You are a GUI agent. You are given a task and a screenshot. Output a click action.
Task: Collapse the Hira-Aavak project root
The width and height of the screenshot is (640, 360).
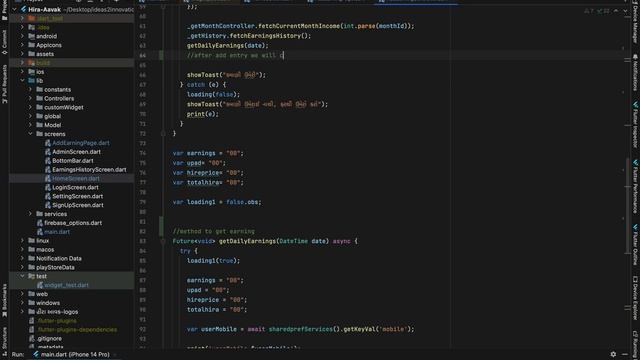[14, 9]
